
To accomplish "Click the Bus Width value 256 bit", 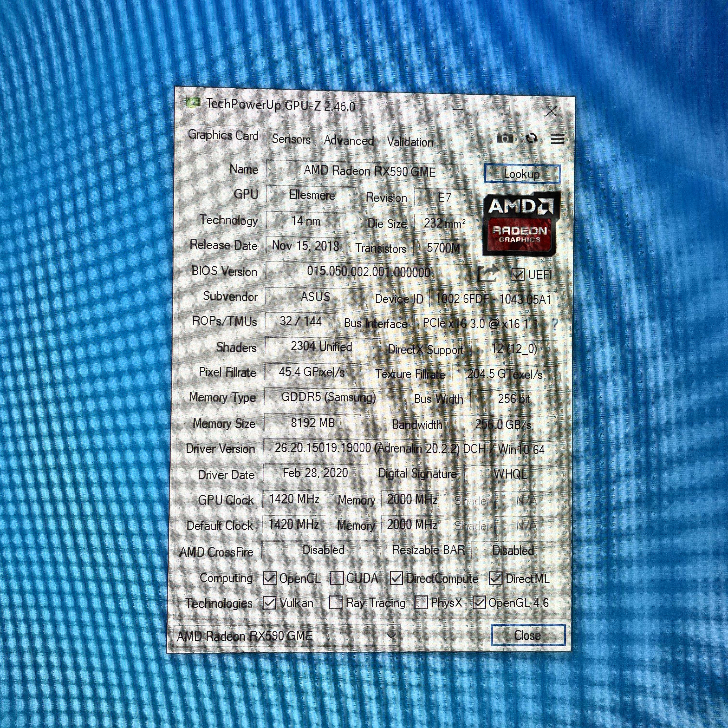I will point(514,399).
